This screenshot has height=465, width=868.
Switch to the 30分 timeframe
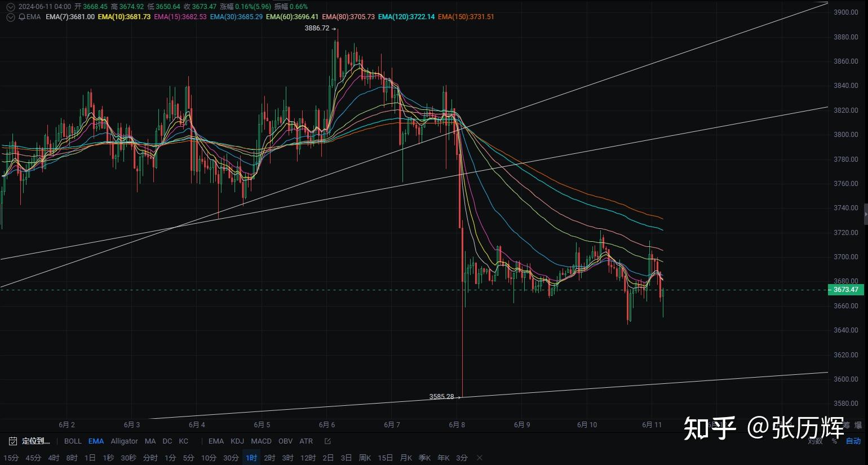tap(231, 458)
